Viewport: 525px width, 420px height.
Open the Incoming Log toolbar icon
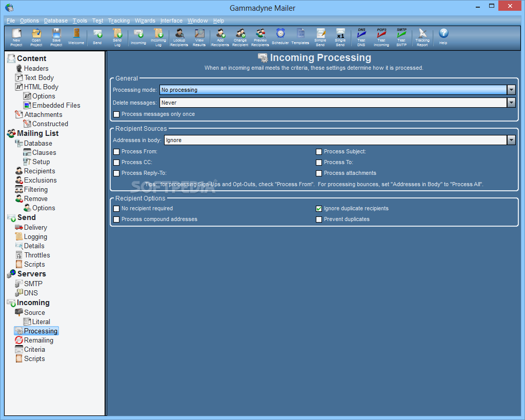coord(158,37)
